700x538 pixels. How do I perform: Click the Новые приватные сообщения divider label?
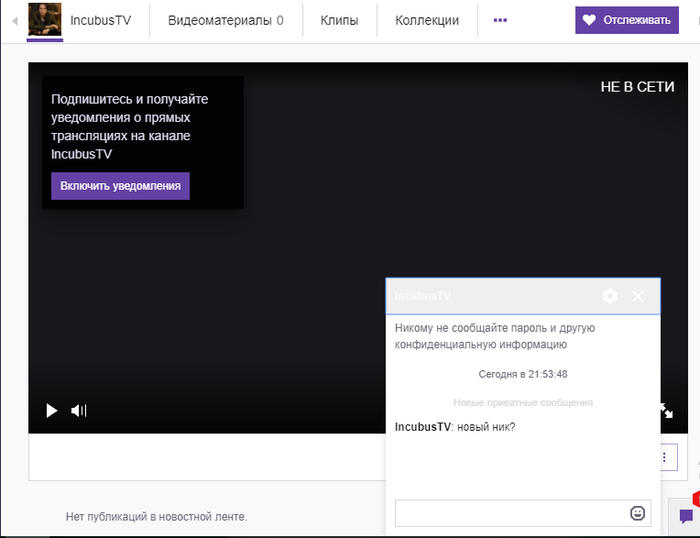pos(523,403)
